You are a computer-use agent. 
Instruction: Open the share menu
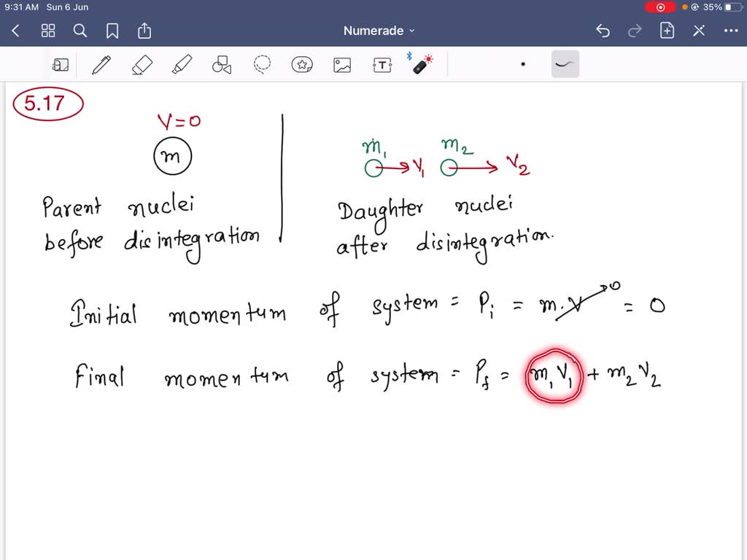pos(144,31)
